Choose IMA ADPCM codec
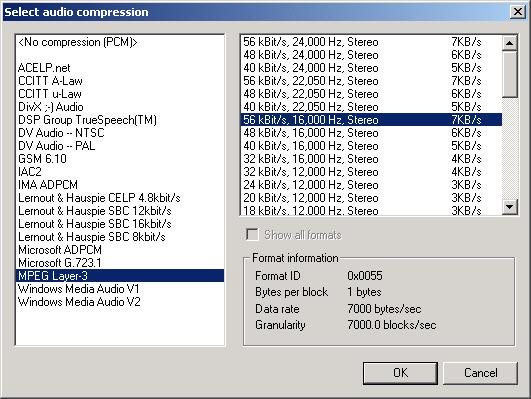Screen dimensions: 531x399 click(x=120, y=185)
